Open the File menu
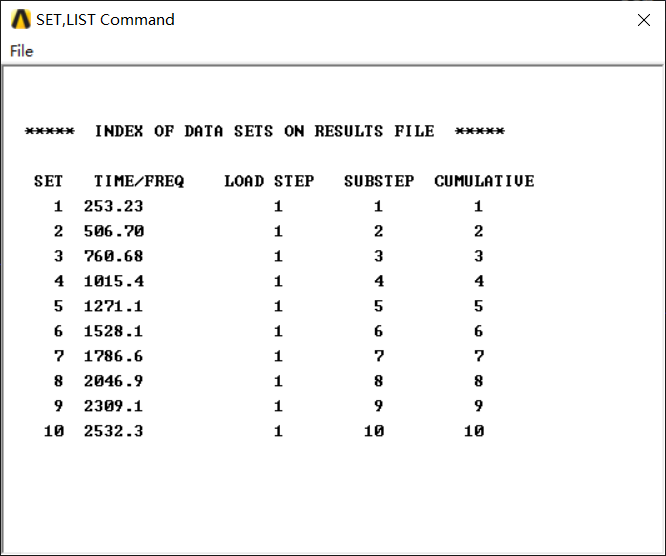Screen dimensions: 666x556 pyautogui.click(x=21, y=51)
